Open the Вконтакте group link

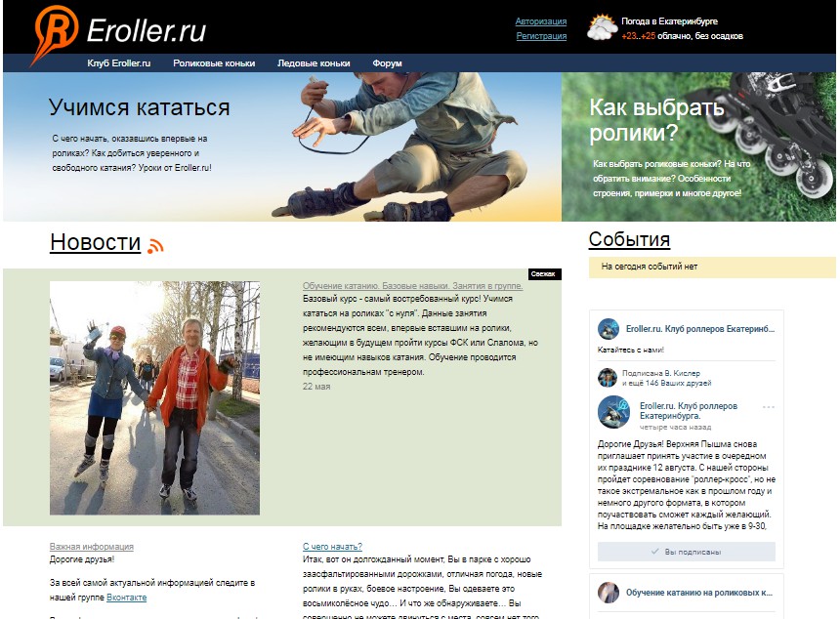126,598
